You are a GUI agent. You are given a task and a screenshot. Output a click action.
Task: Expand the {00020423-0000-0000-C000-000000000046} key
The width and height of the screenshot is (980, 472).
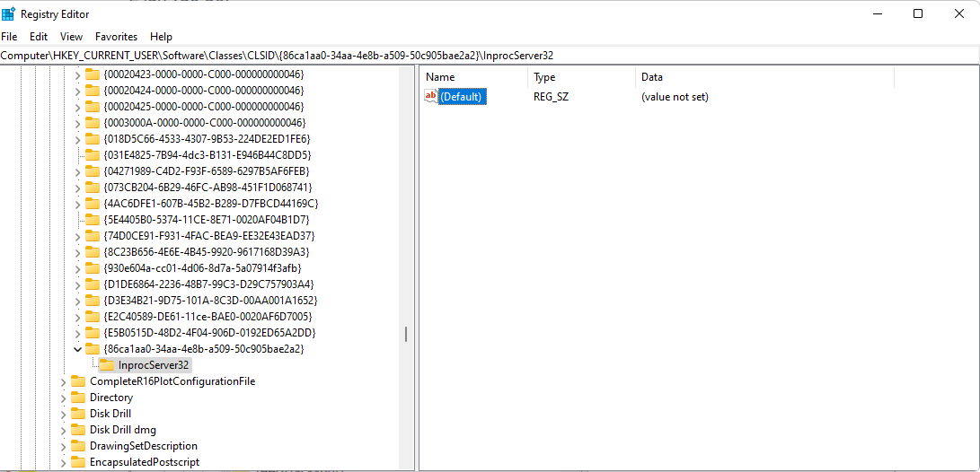click(x=77, y=74)
